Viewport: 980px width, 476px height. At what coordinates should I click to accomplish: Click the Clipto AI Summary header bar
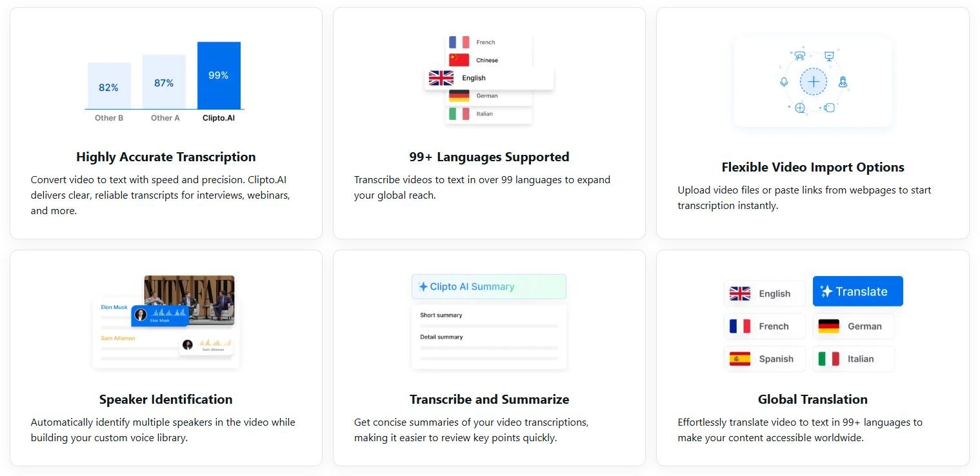coord(488,287)
